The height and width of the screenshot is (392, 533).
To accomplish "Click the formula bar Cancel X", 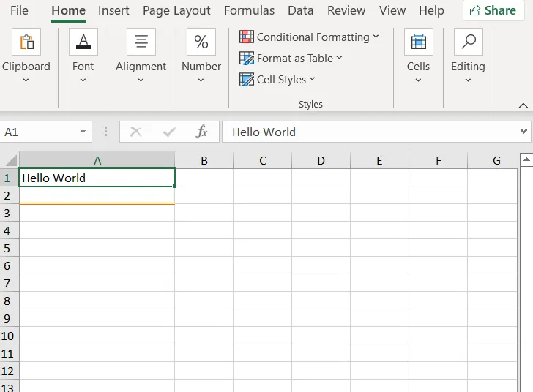I will click(135, 132).
